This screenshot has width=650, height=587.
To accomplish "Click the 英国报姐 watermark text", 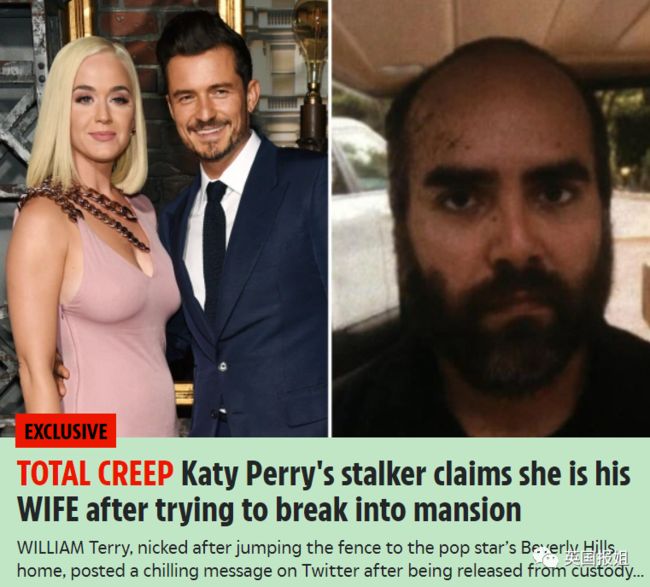I will [596, 558].
